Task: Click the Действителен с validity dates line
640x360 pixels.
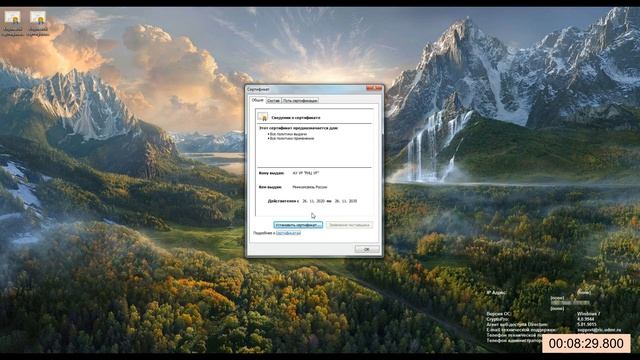Action: click(x=312, y=201)
